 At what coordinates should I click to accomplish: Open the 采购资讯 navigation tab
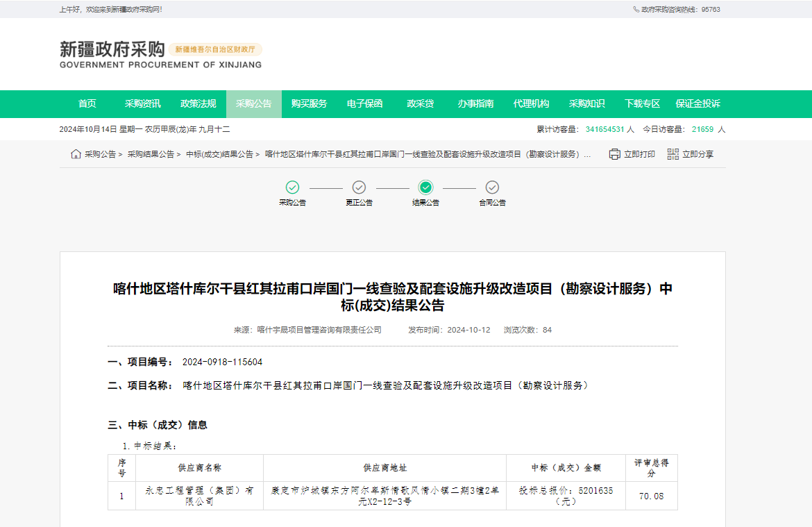143,104
